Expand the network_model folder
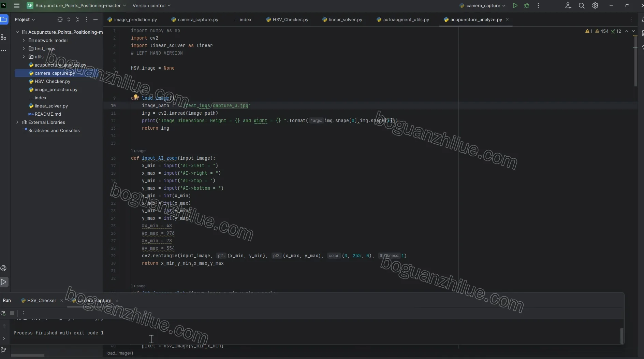This screenshot has width=644, height=359. 24,40
